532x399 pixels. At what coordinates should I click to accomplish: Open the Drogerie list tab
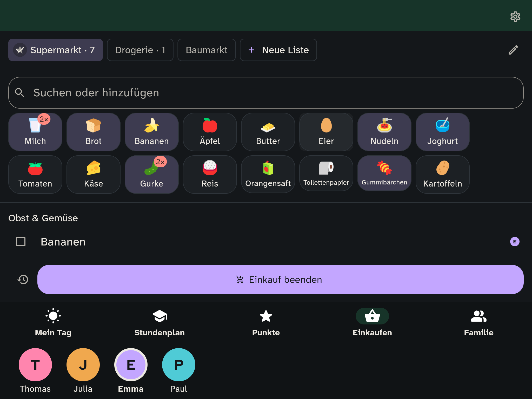140,50
